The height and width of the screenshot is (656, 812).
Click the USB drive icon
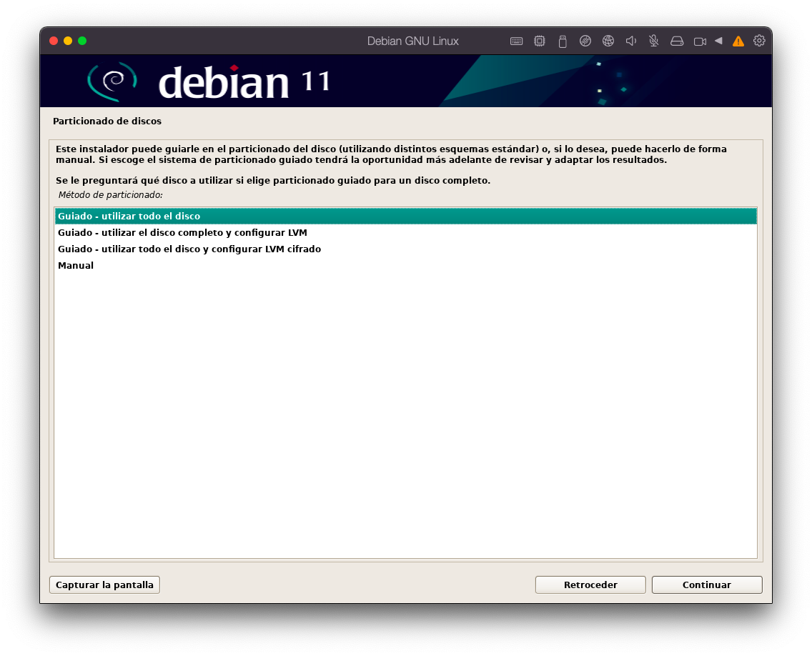(563, 41)
